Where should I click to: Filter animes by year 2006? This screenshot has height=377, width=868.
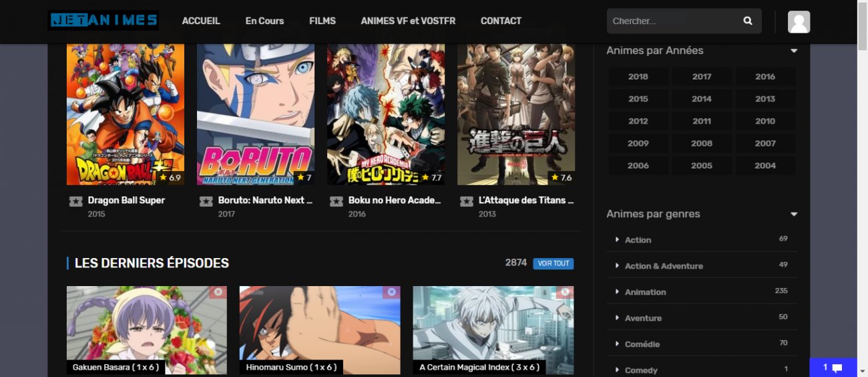[x=638, y=166]
